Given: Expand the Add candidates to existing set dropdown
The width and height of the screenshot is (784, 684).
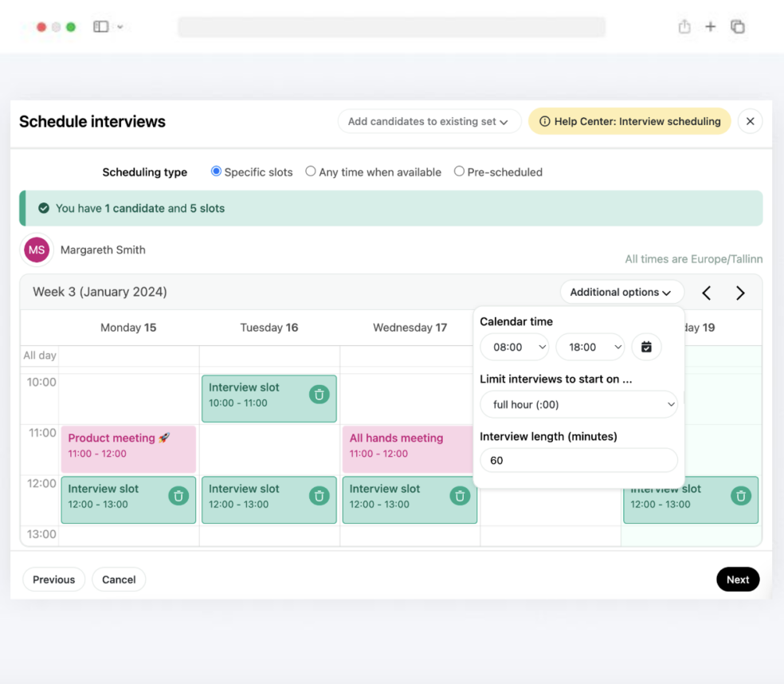Looking at the screenshot, I should [x=429, y=121].
